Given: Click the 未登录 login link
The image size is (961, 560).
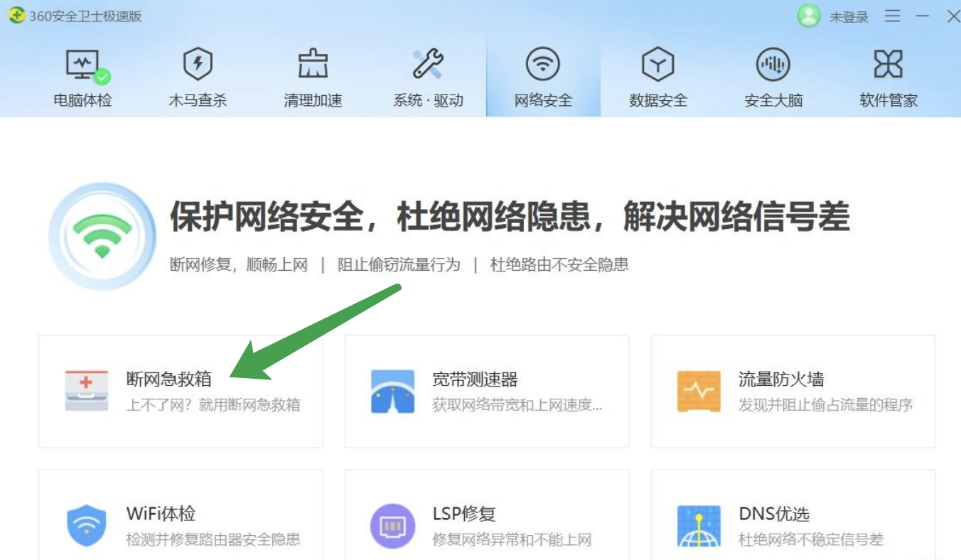Looking at the screenshot, I should pyautogui.click(x=850, y=16).
